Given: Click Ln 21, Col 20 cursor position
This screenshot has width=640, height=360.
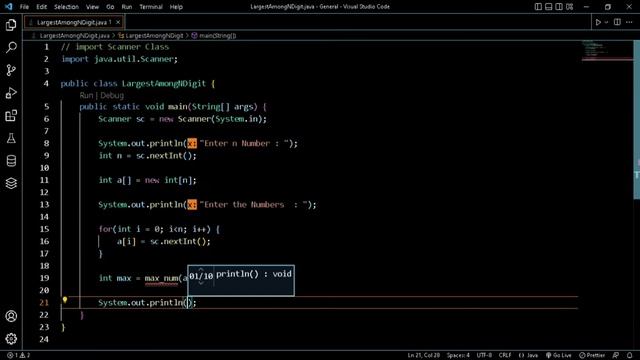Looking at the screenshot, I should [423, 356].
